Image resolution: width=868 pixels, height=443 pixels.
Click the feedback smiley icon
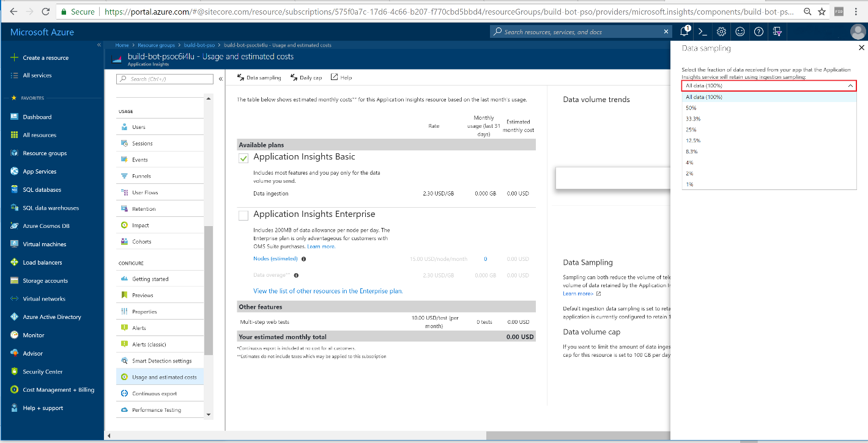tap(740, 32)
